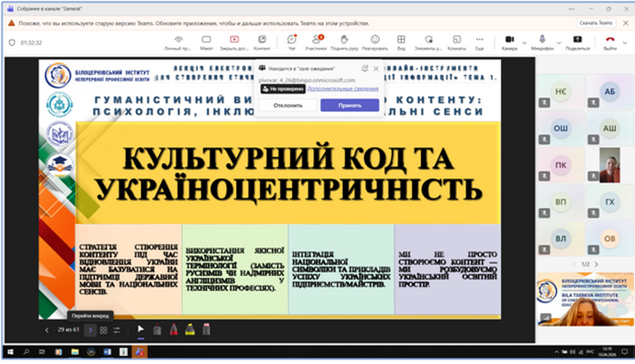
Task: Toggle the camera on or off
Action: [x=509, y=40]
